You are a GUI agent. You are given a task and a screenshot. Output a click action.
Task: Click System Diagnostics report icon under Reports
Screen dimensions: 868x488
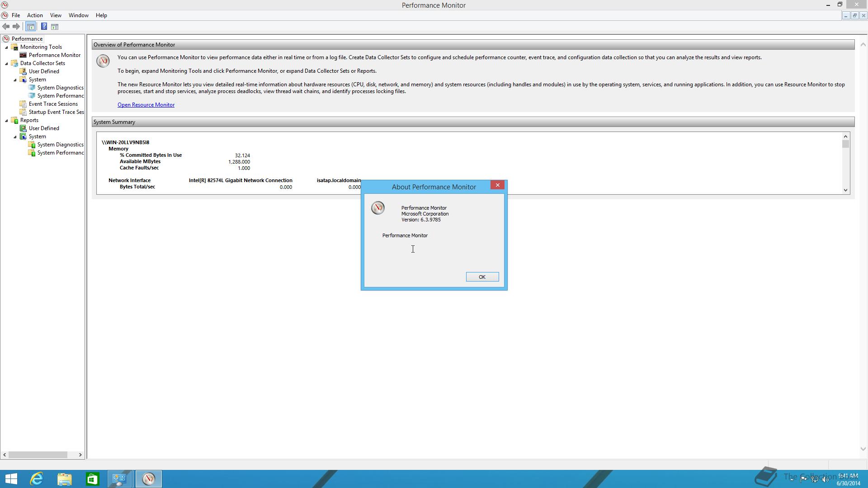point(32,145)
